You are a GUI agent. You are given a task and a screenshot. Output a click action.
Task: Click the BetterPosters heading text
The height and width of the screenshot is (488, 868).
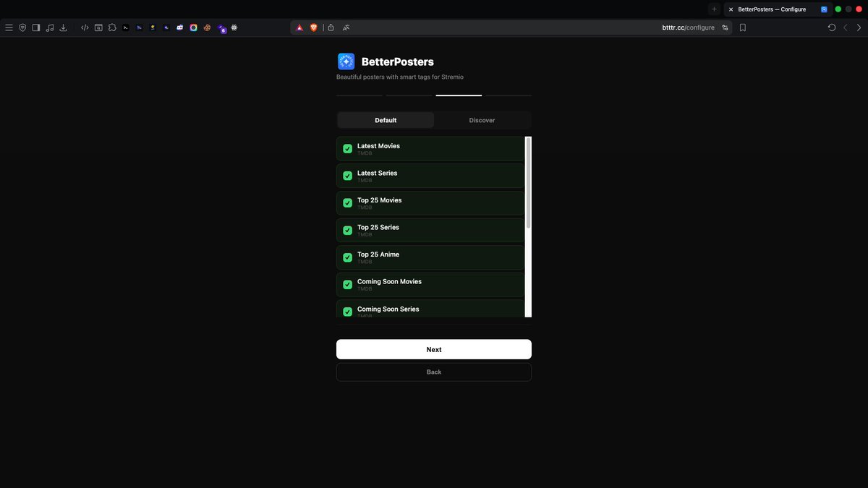(x=398, y=62)
